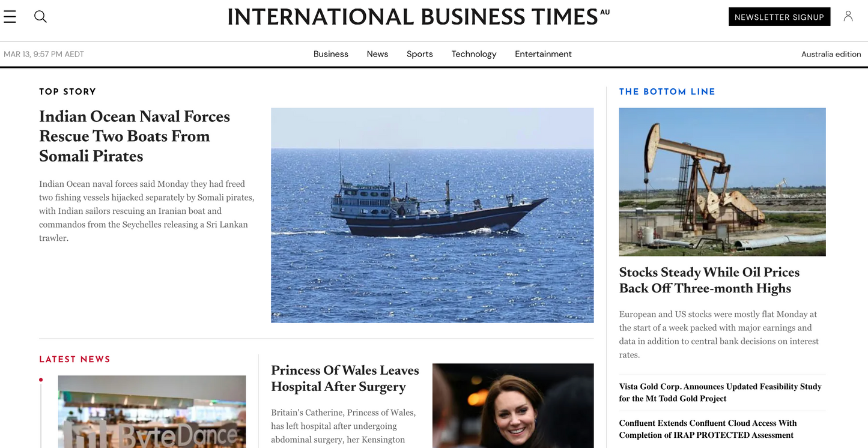
Task: Click the Newsletter Signup button
Action: [x=779, y=17]
